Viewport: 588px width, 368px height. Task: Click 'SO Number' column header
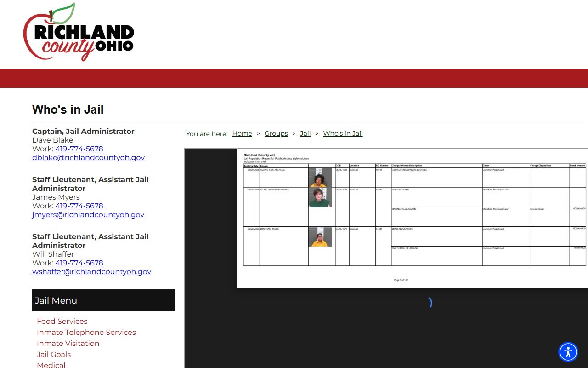pyautogui.click(x=383, y=165)
